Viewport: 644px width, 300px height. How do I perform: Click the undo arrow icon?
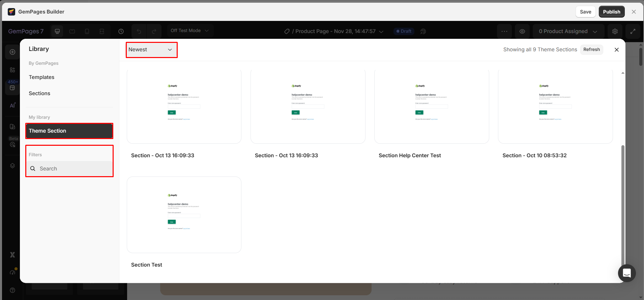click(139, 31)
